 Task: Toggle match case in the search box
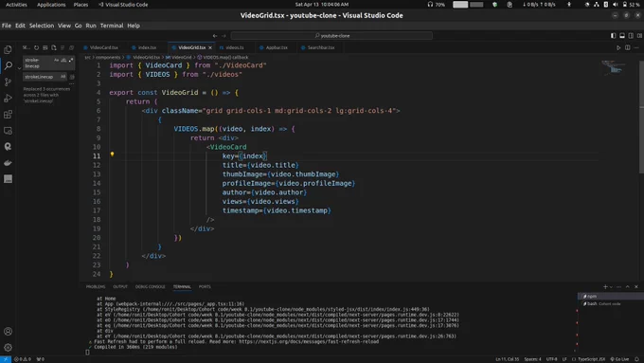tap(57, 60)
